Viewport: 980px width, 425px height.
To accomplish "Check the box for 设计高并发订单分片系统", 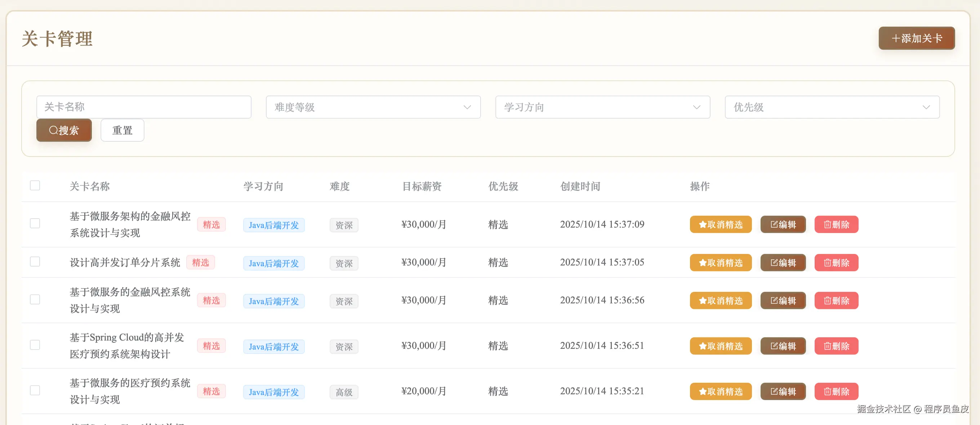I will pos(35,262).
